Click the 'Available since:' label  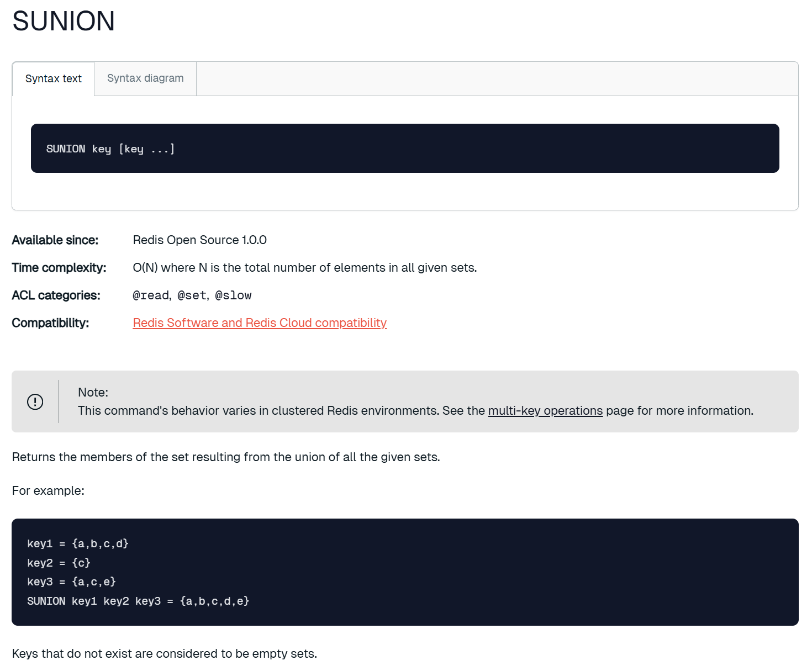coord(55,240)
